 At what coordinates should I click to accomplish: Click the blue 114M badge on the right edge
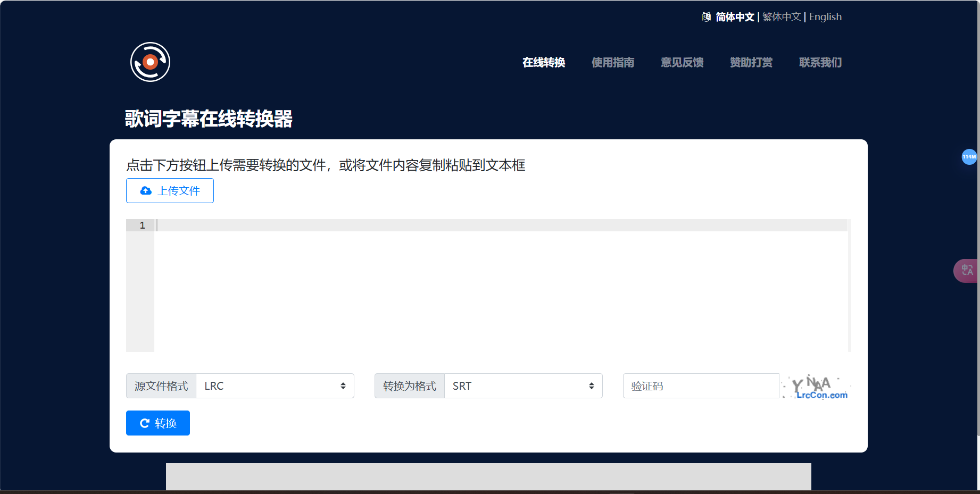970,157
